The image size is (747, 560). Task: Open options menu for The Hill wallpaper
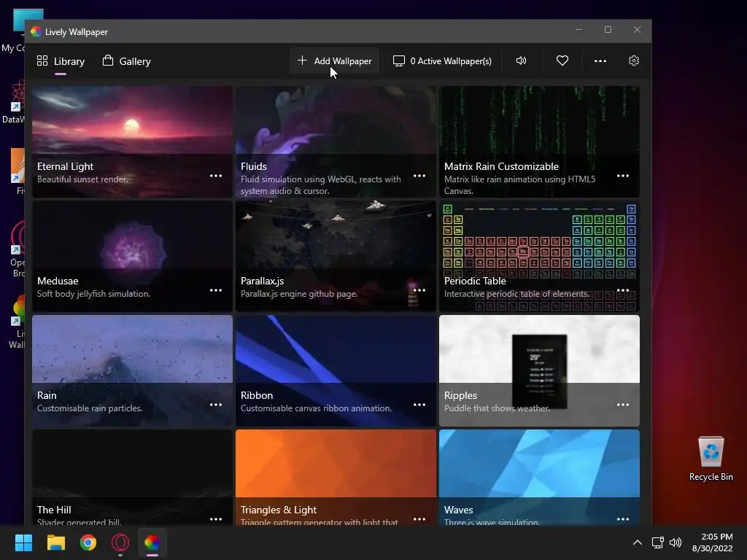[x=216, y=519]
